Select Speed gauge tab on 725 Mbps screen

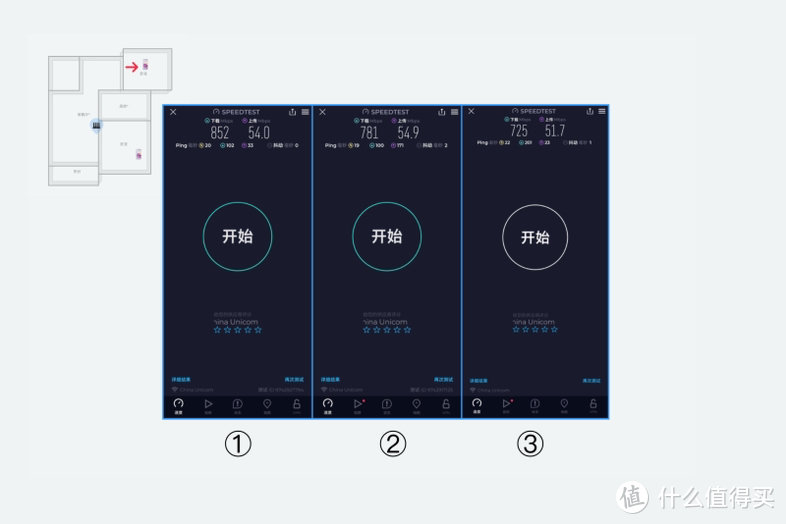(477, 405)
